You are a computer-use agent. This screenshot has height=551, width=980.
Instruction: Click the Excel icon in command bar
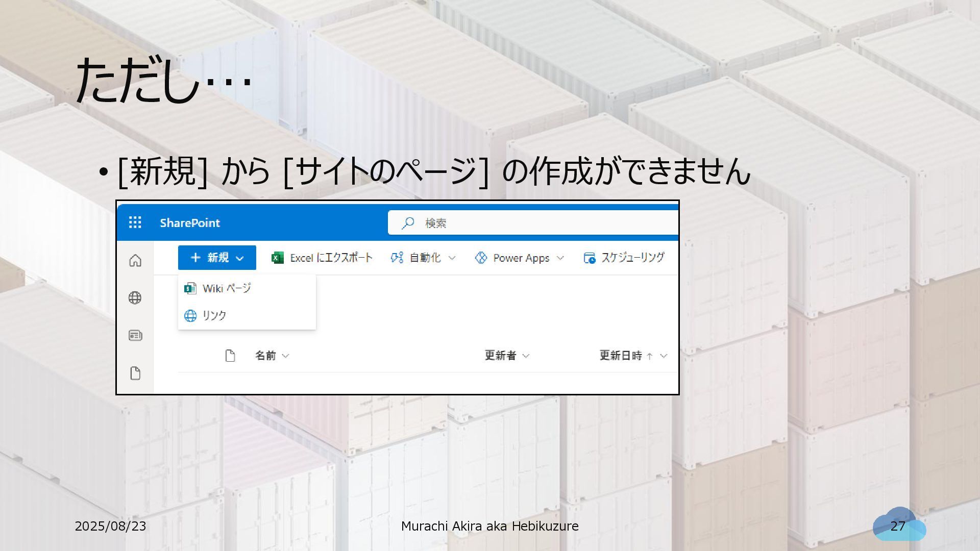[x=277, y=258]
